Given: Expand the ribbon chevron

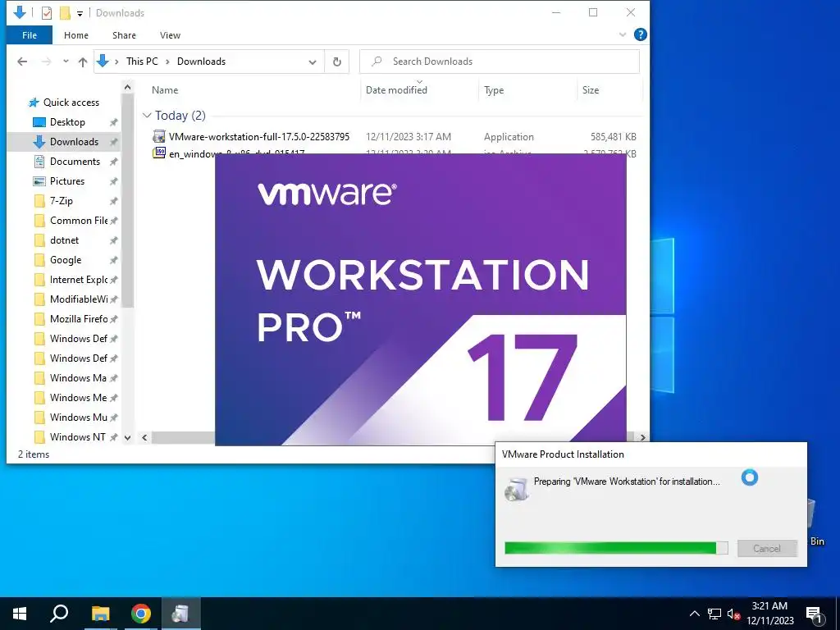Looking at the screenshot, I should coord(623,34).
